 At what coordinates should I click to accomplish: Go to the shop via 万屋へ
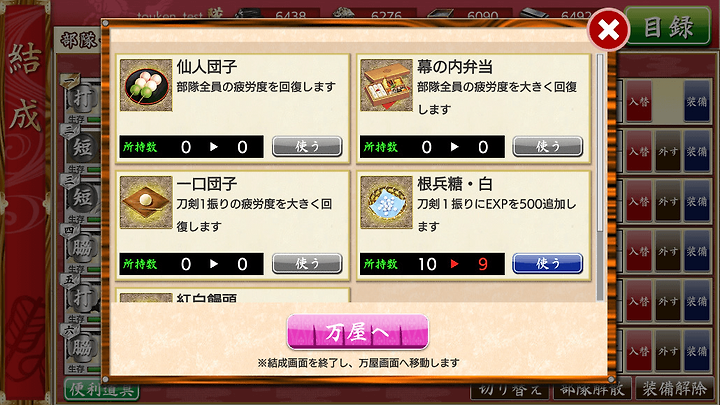[x=358, y=332]
